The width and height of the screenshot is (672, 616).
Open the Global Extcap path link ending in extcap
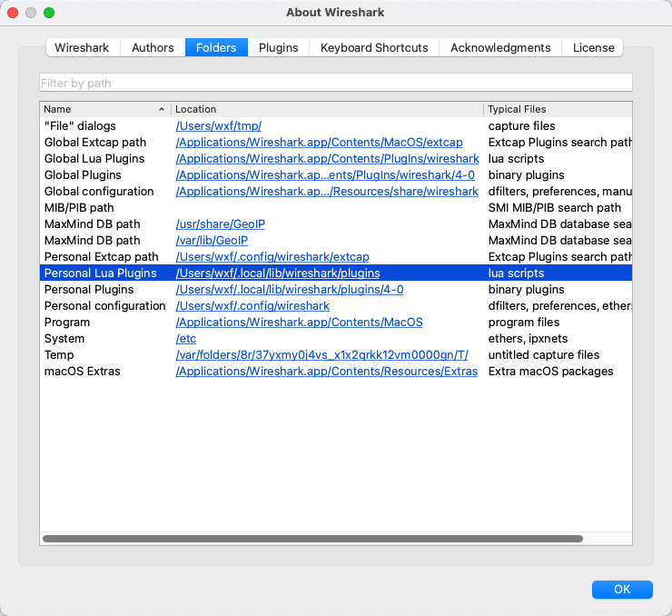tap(320, 143)
